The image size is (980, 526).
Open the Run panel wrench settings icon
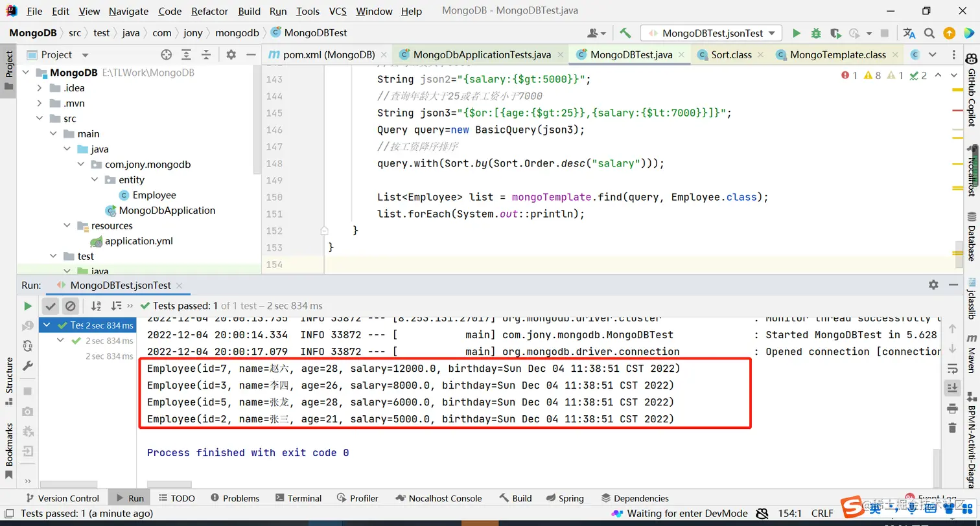click(x=28, y=366)
